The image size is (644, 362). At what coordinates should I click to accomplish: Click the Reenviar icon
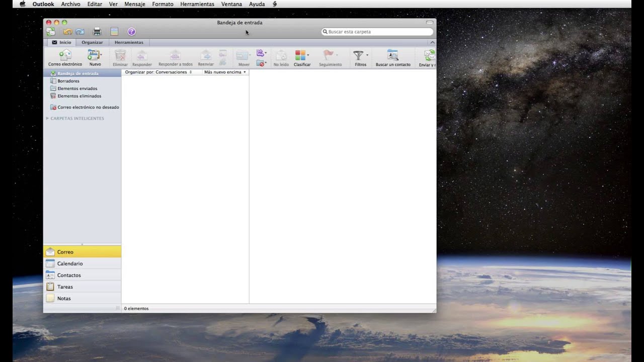206,55
